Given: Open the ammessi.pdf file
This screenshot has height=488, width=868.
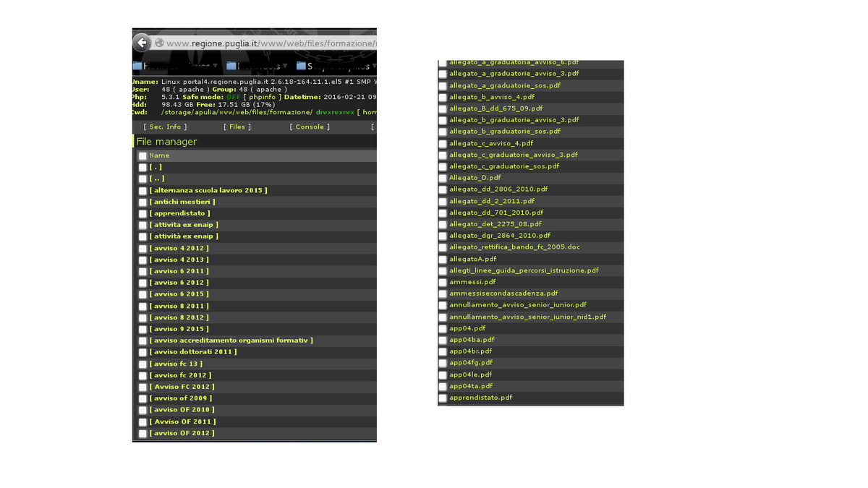Looking at the screenshot, I should coord(473,282).
